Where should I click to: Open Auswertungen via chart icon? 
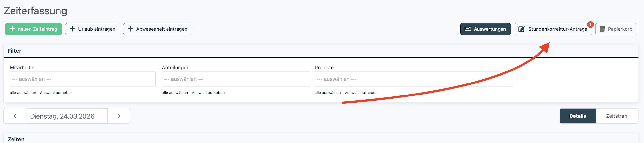pos(467,29)
